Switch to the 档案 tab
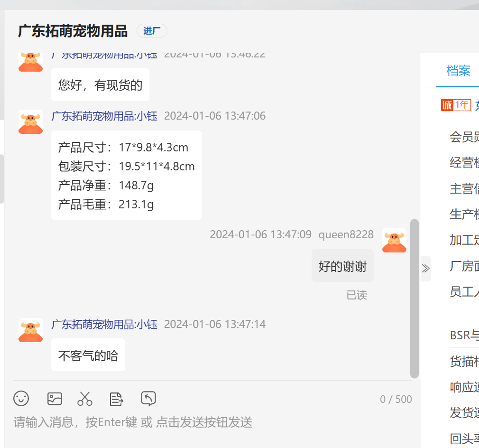The image size is (479, 448). tap(458, 71)
